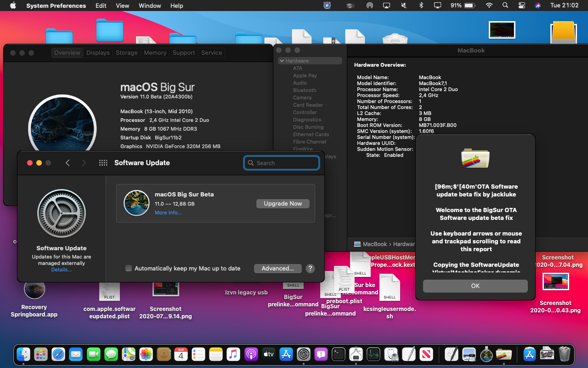Select Audio in the hardware list
This screenshot has height=368, width=588.
pyautogui.click(x=300, y=83)
